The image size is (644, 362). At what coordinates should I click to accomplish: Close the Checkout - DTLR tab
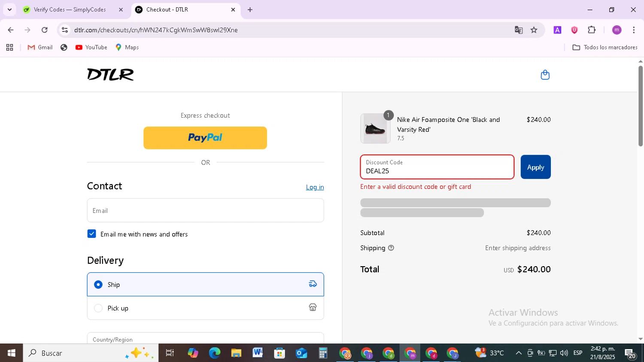pos(233,9)
